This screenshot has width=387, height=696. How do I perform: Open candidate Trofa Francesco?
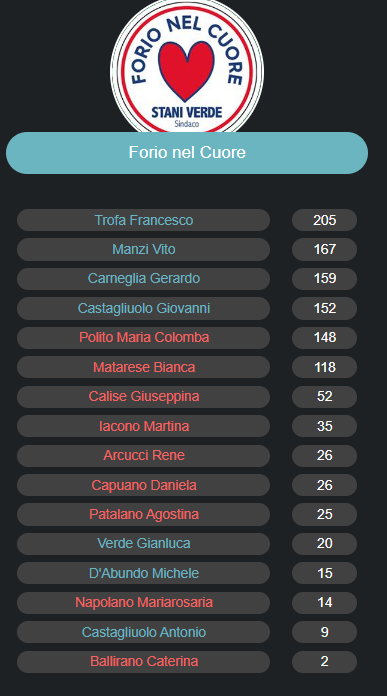[x=143, y=220]
